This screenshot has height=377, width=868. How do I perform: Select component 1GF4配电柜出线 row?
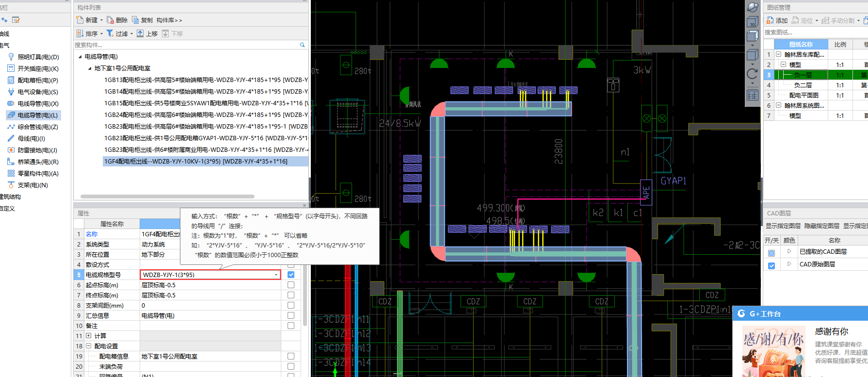pos(206,161)
